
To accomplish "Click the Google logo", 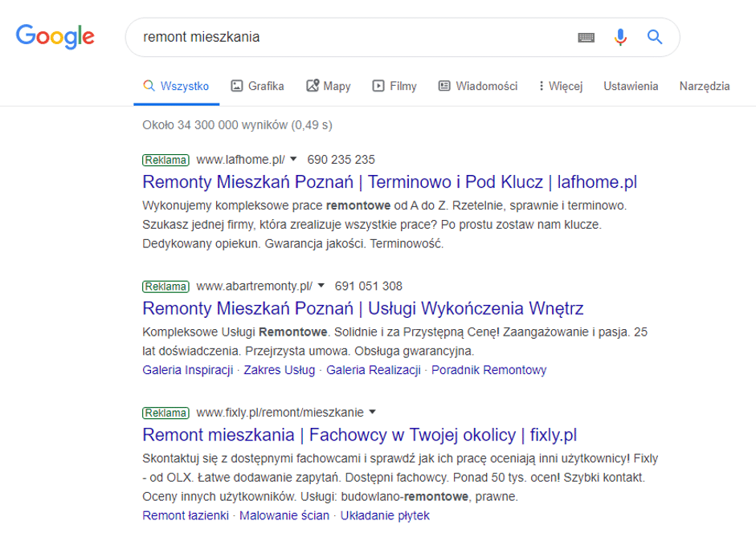I will pos(55,37).
